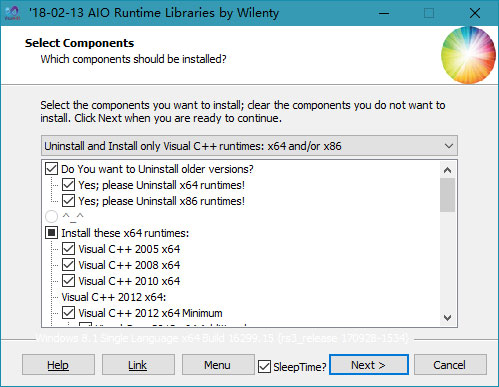Click the colorful wheel logo image
This screenshot has height=387, width=499.
point(468,55)
